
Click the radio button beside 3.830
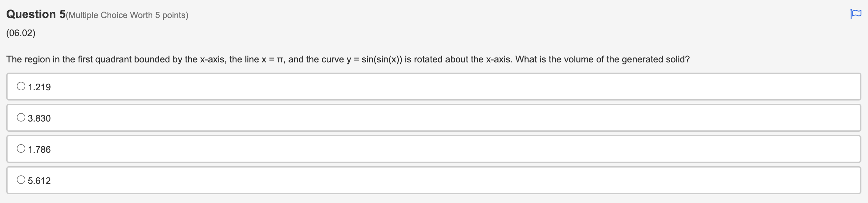(x=21, y=118)
